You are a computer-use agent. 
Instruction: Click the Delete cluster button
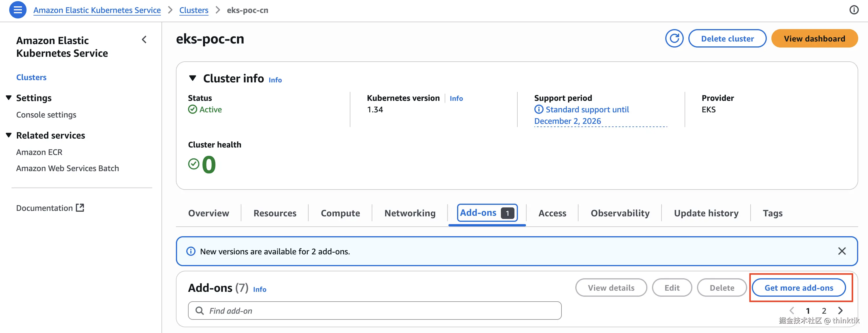[727, 38]
